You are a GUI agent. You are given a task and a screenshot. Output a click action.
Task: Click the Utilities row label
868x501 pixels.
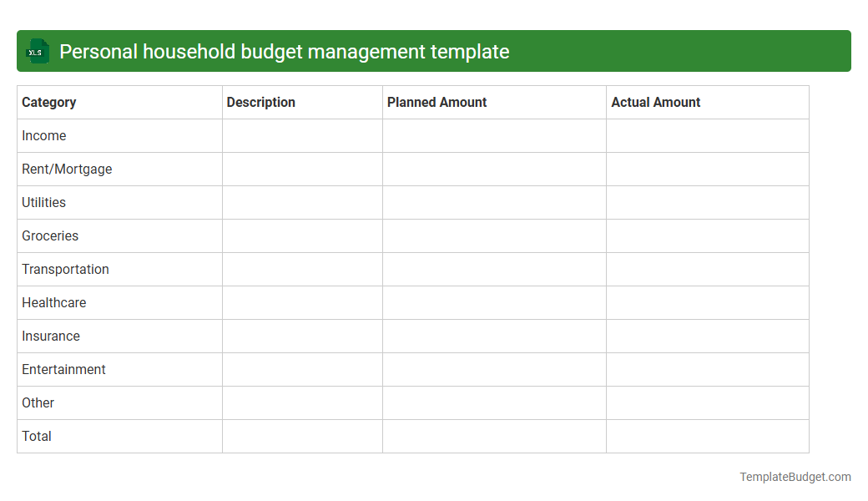pyautogui.click(x=43, y=202)
